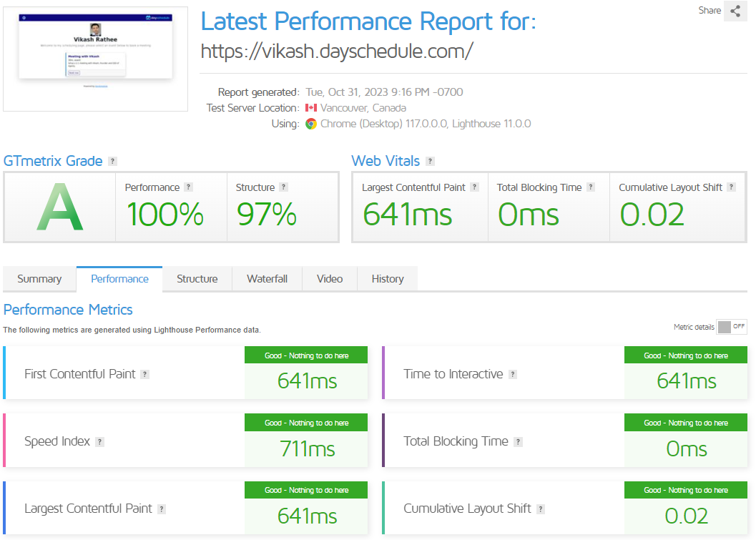The width and height of the screenshot is (756, 540).
Task: Click the 100% Performance score
Action: click(x=165, y=215)
